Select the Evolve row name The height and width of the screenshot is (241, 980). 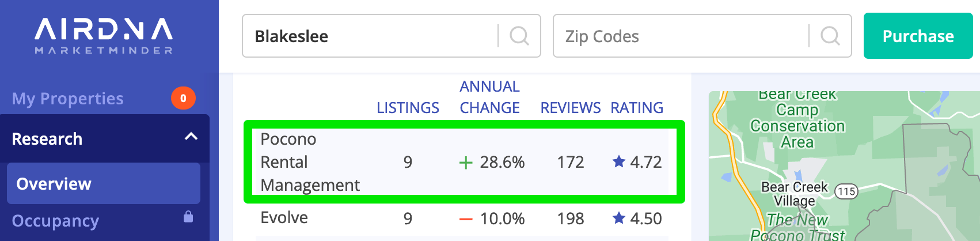point(284,217)
